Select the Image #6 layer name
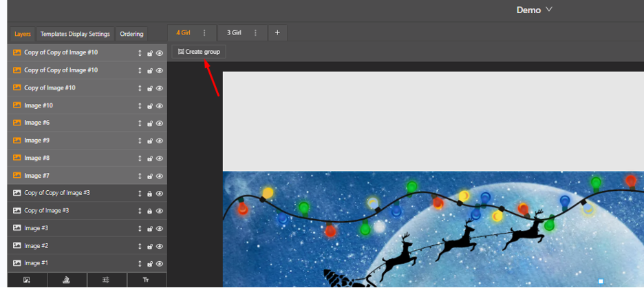This screenshot has width=644, height=288. [37, 123]
